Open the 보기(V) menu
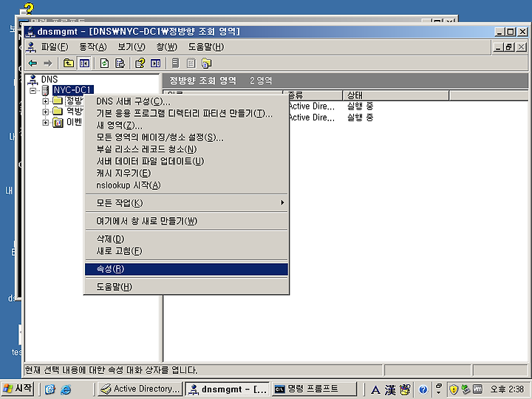The width and height of the screenshot is (532, 399). click(132, 47)
